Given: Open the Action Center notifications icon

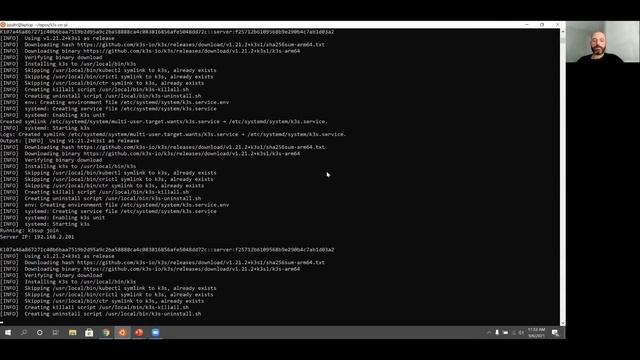Looking at the screenshot, I should [555, 333].
